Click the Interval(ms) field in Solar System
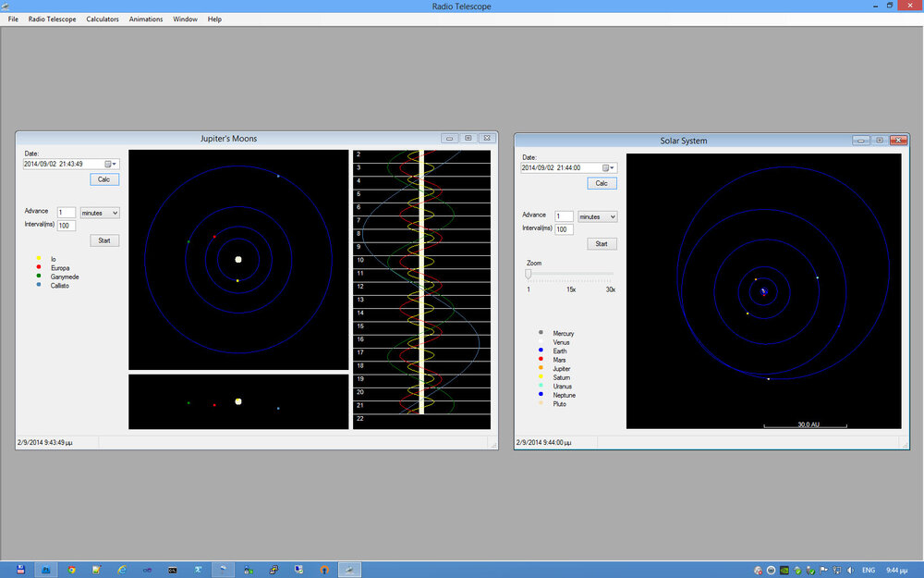Screen dimensions: 924x578 point(564,229)
